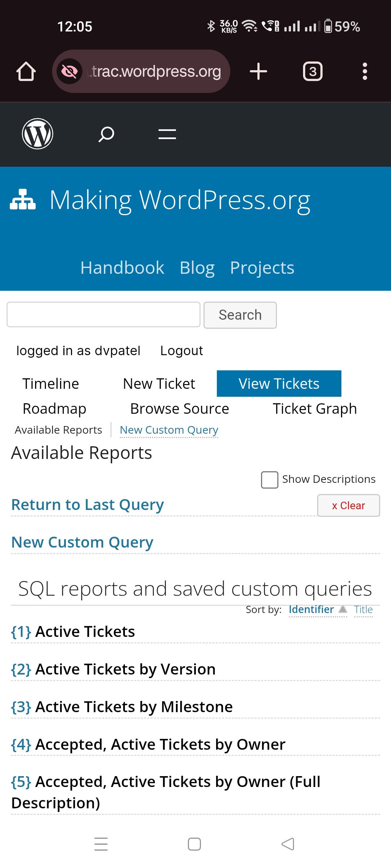This screenshot has width=391, height=868.
Task: Open the browser three-dot menu
Action: 365,71
